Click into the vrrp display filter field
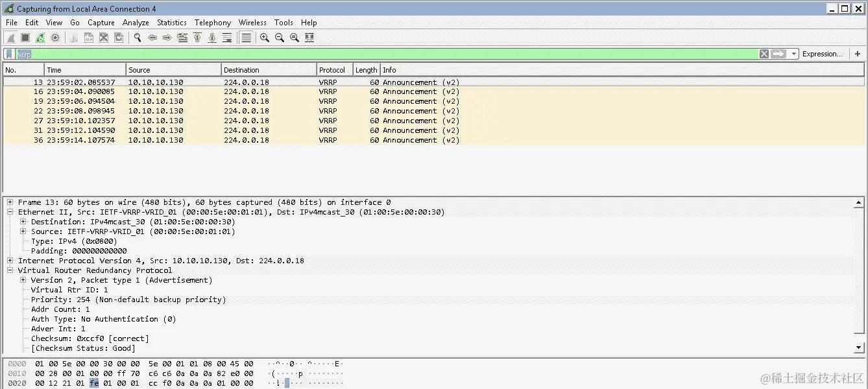 tap(387, 54)
